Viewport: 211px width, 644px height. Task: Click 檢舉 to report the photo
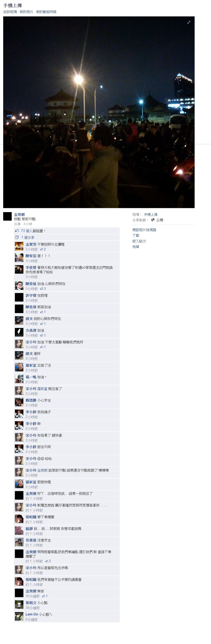click(136, 246)
